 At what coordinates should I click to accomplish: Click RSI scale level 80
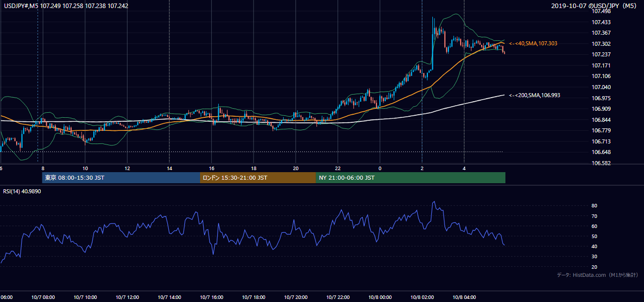(595, 206)
